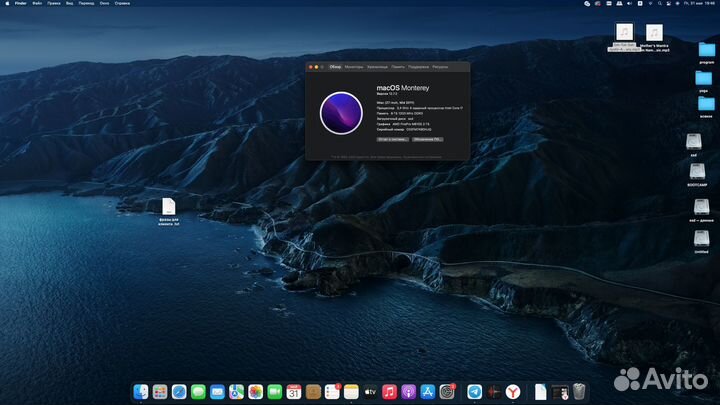
Task: Switch to the Память tab
Action: point(398,67)
